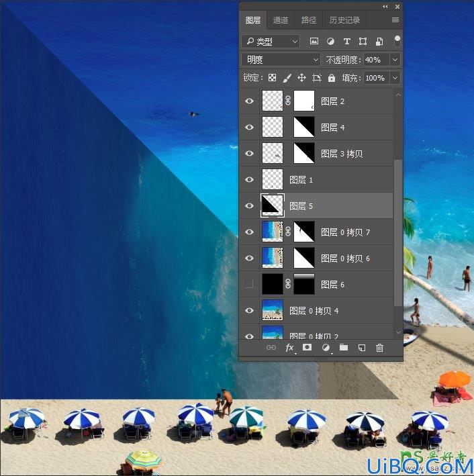Image resolution: width=474 pixels, height=476 pixels.
Task: Click the 图层 5 thumbnail
Action: pos(272,205)
